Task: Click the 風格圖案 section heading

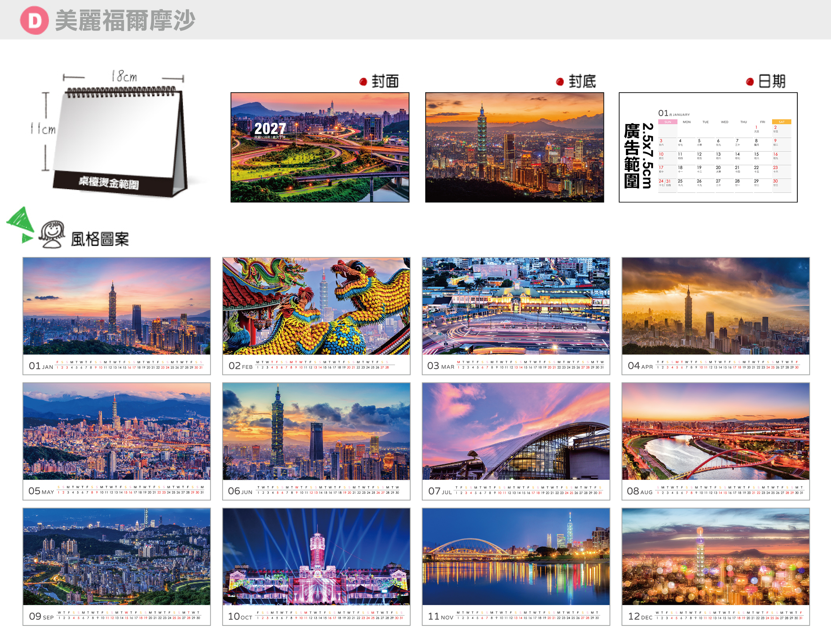Action: point(100,239)
